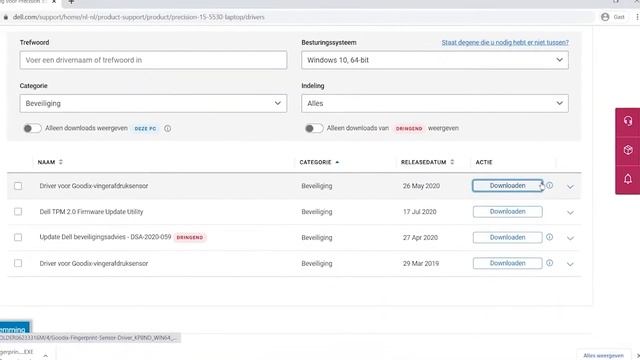This screenshot has width=640, height=360.
Task: Toggle 'Alleen downloads van dringend' switch
Action: click(x=314, y=129)
